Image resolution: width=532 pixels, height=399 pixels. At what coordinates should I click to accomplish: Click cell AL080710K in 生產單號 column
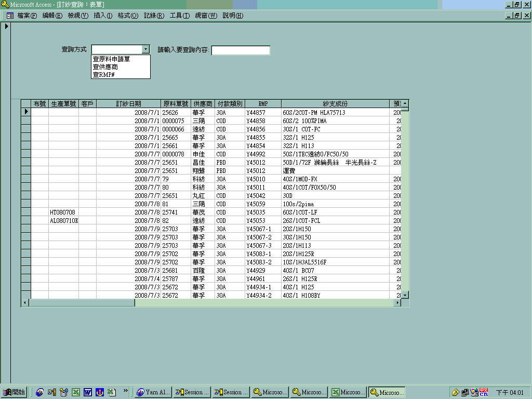tap(64, 220)
